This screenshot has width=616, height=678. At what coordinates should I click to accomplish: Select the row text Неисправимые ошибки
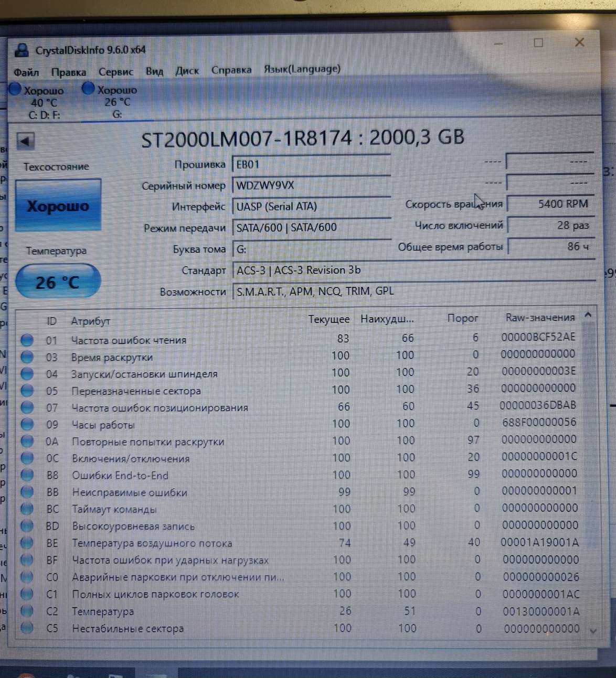(x=130, y=492)
